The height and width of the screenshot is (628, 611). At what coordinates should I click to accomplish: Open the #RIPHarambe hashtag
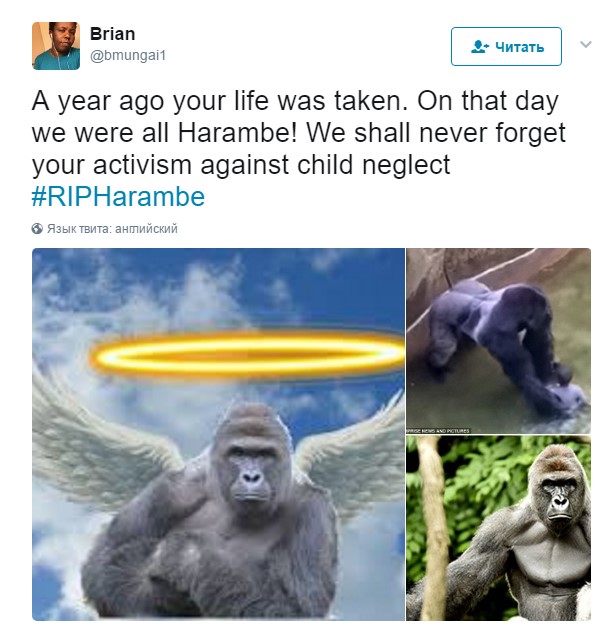coord(118,197)
